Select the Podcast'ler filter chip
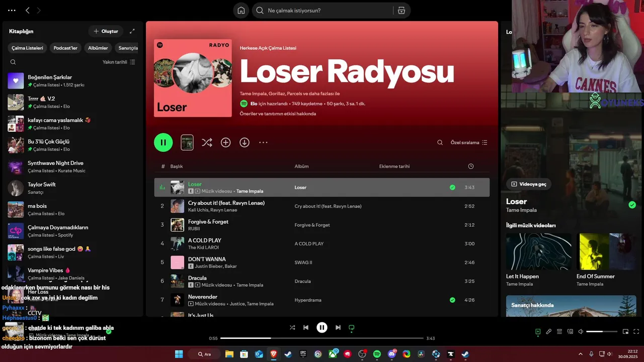This screenshot has width=644, height=362. point(65,48)
